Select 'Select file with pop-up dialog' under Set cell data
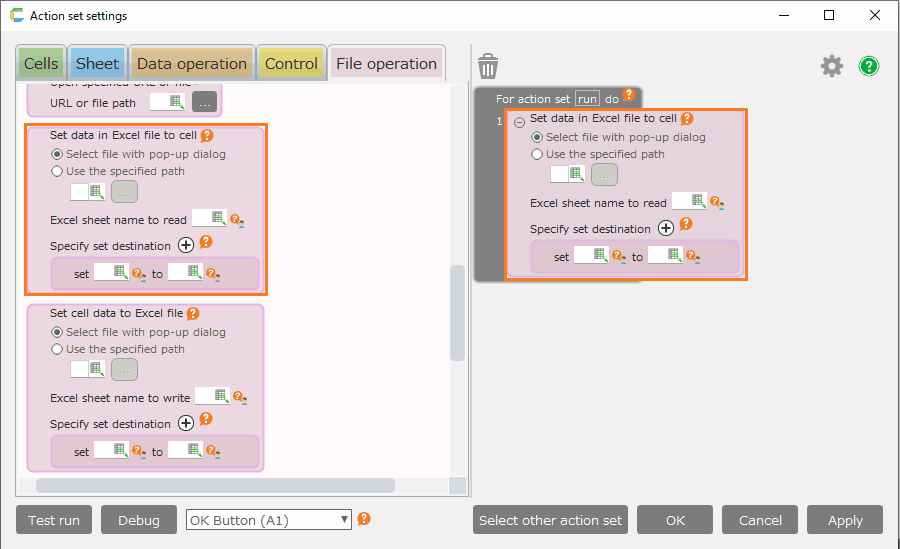This screenshot has height=549, width=900. 58,332
